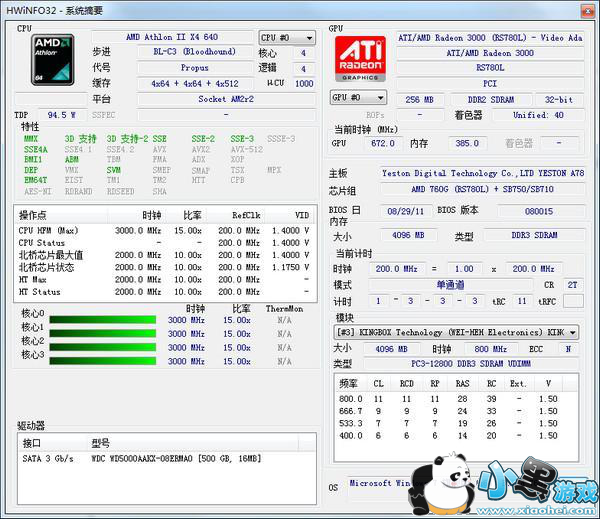Click the GPU clock 672.0 value
The image size is (600, 519).
[383, 144]
